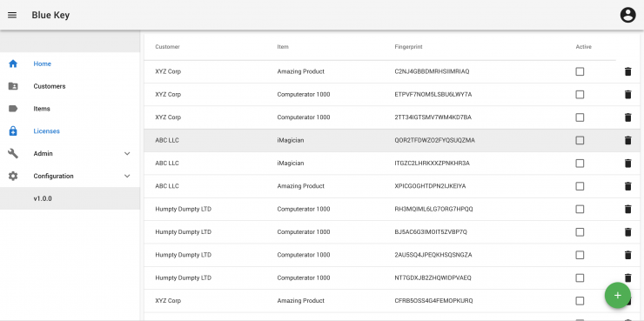Viewport: 644px width, 321px height.
Task: Toggle Active checkbox for fingerprint CFRB5OSS…
Action: click(580, 301)
